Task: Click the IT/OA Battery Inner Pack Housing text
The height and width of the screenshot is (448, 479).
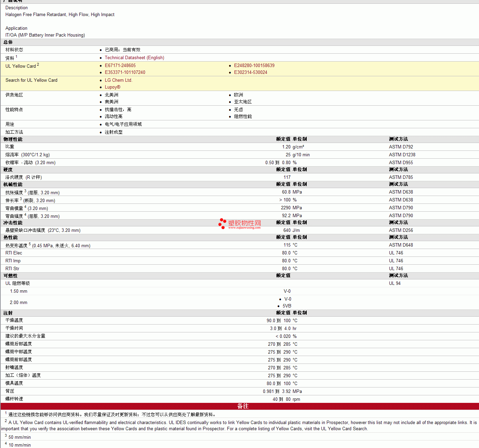Action: click(x=45, y=35)
